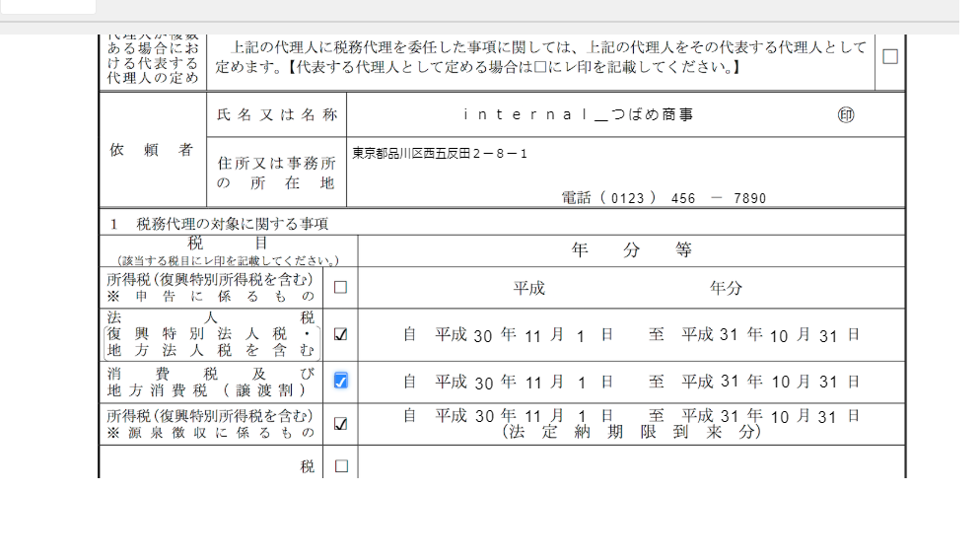Click the address field 東京都品川区西五反田
The image size is (980, 560).
point(440,154)
